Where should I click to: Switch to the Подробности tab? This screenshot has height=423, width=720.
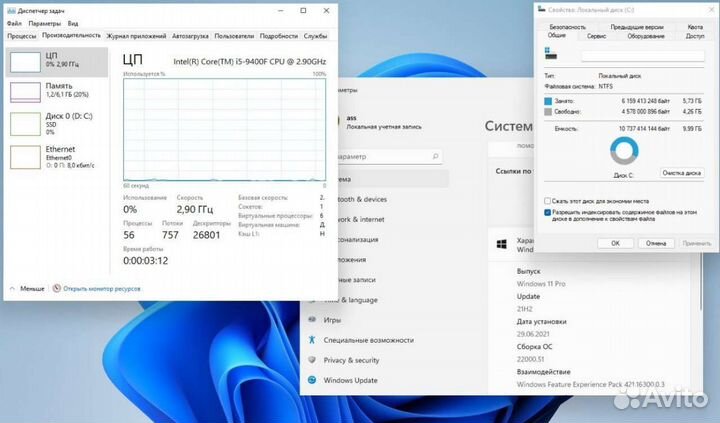coord(279,36)
